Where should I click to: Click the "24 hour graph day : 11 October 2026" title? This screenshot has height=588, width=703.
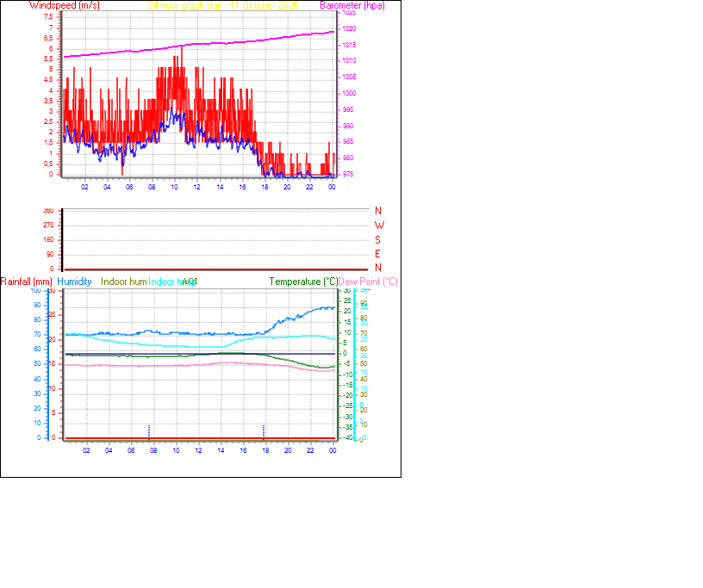point(223,5)
